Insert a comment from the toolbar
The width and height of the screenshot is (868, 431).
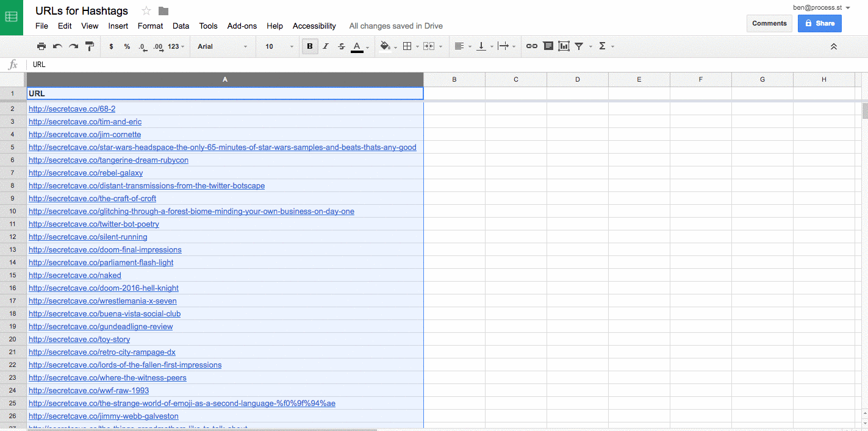point(548,46)
